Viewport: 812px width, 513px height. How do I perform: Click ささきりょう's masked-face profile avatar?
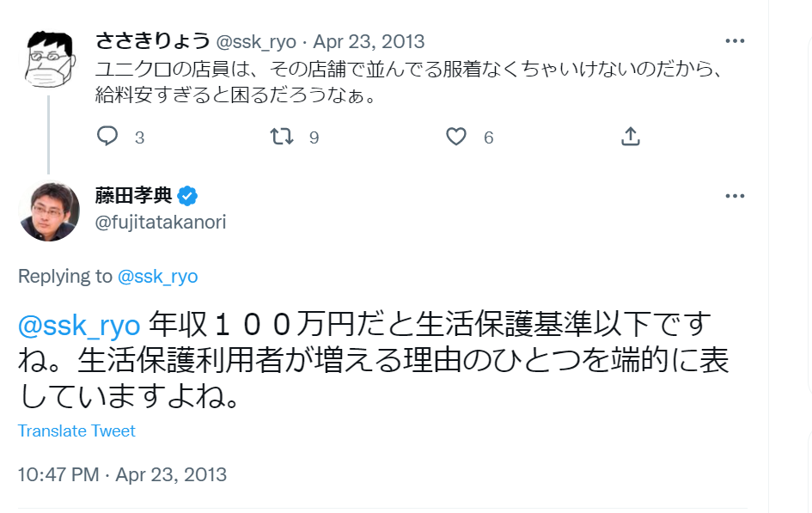point(49,58)
